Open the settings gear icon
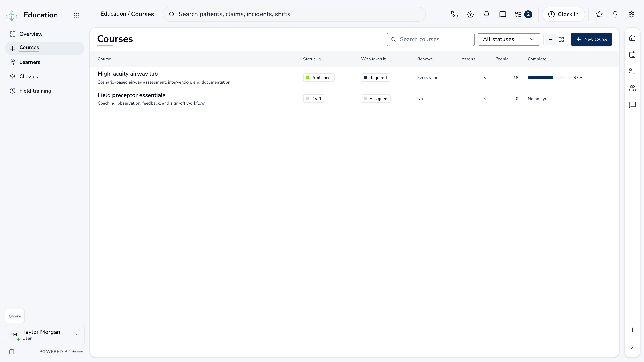The height and width of the screenshot is (362, 644). (x=631, y=14)
